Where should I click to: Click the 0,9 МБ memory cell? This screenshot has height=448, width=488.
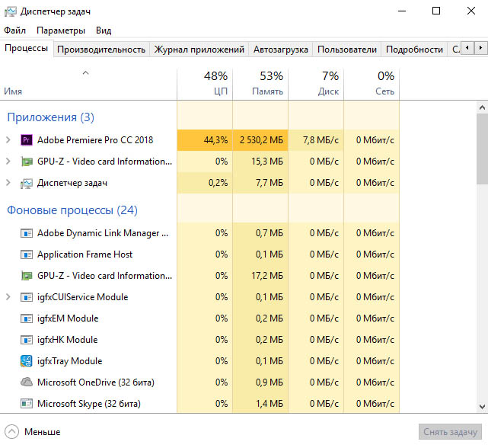click(x=260, y=382)
